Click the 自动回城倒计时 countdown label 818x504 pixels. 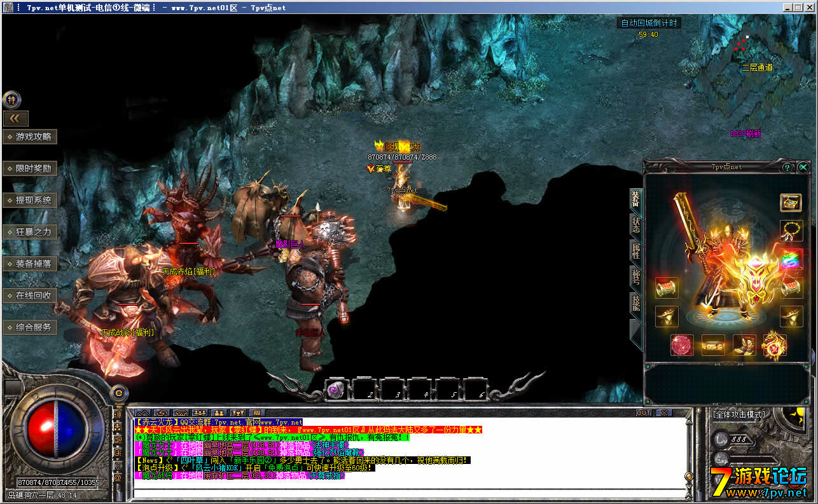coord(649,23)
